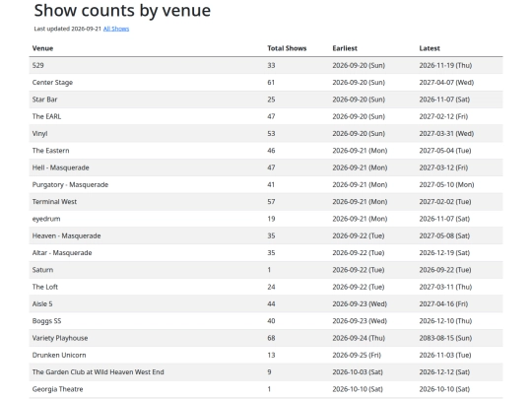Open the All Shows link

[116, 29]
